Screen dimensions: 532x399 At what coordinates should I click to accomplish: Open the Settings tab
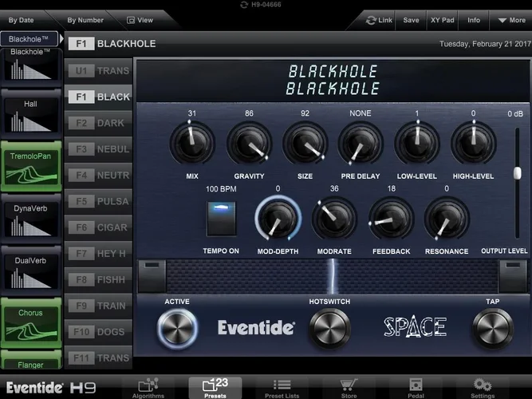(483, 388)
